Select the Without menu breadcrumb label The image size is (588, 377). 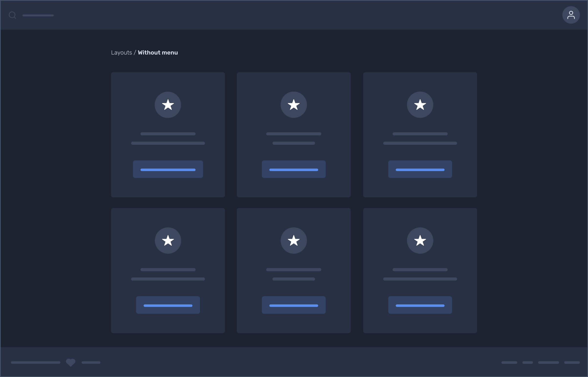point(158,52)
